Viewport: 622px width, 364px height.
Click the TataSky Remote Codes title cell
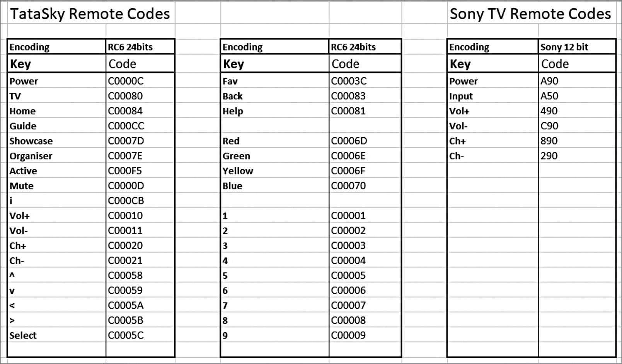[x=90, y=14]
